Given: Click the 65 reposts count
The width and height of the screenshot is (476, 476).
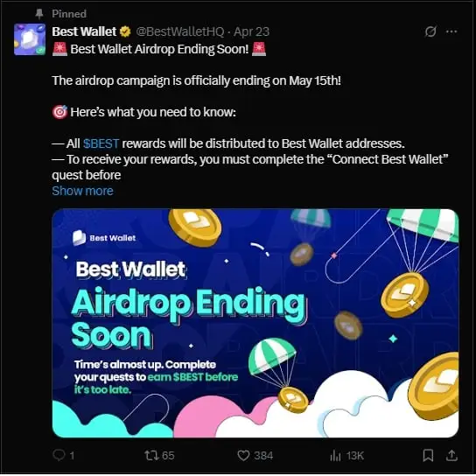Looking at the screenshot, I should 168,456.
